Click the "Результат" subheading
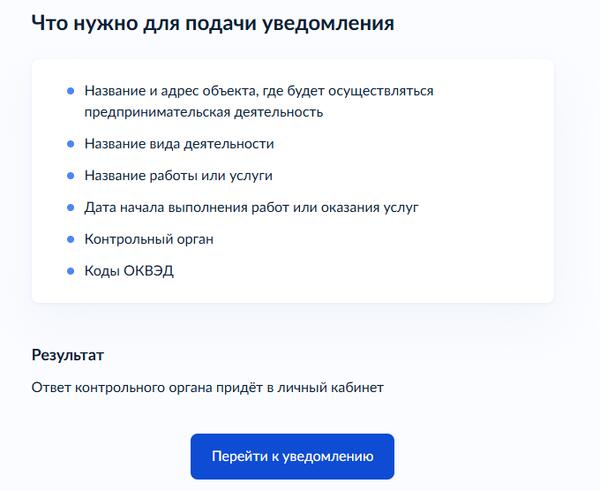 pos(68,355)
